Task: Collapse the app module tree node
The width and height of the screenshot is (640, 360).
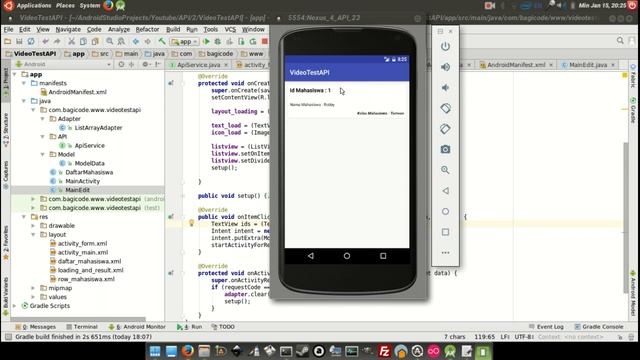Action: (15, 74)
